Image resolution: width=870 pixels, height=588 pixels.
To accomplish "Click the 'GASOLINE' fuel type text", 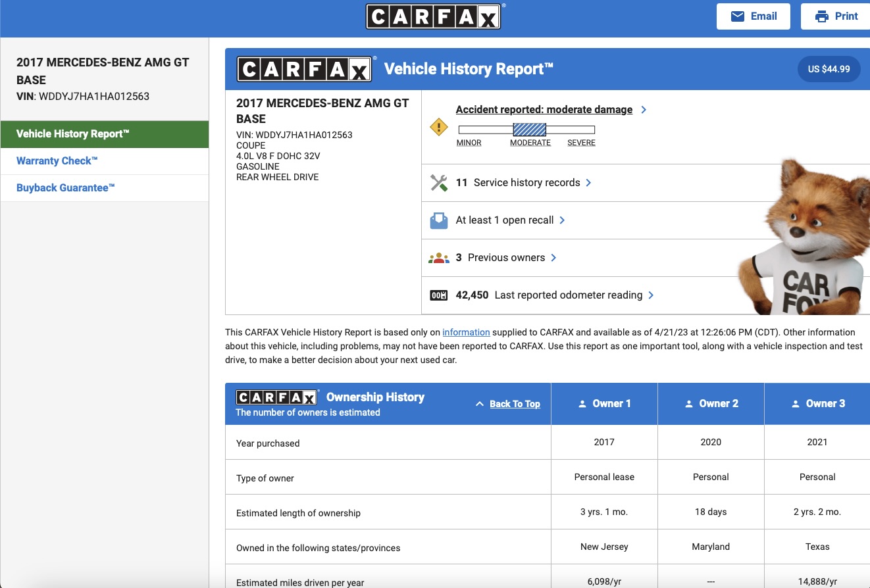I will click(x=258, y=166).
